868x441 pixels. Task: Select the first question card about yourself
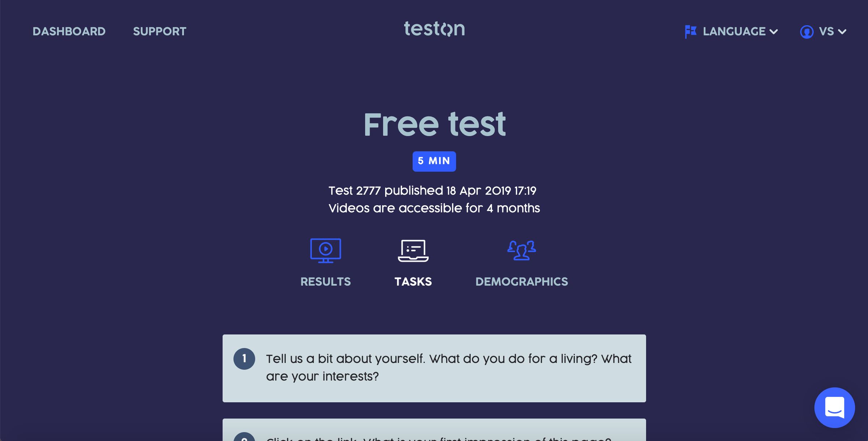tap(434, 368)
